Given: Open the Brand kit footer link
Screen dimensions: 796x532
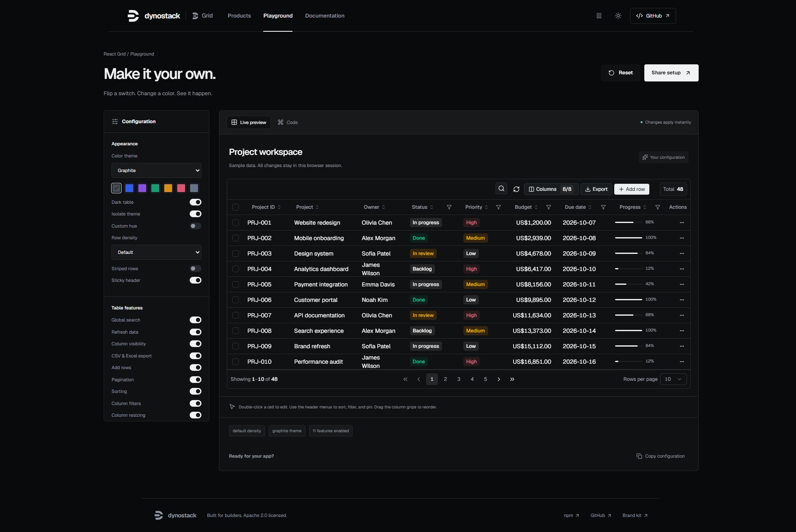Looking at the screenshot, I should click(x=635, y=515).
